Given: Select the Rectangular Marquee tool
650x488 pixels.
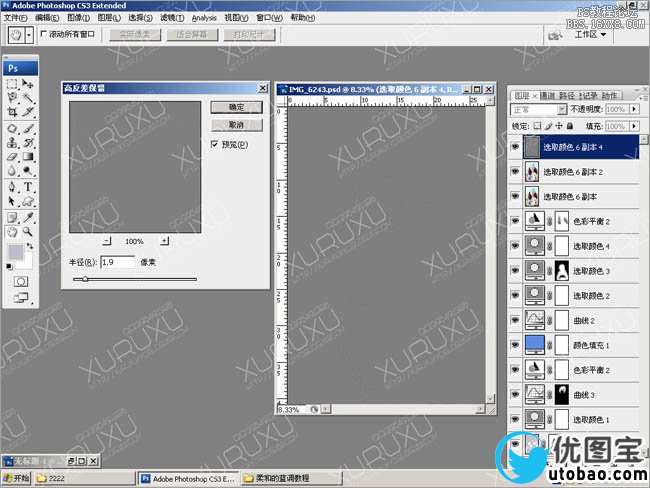Looking at the screenshot, I should click(x=12, y=84).
